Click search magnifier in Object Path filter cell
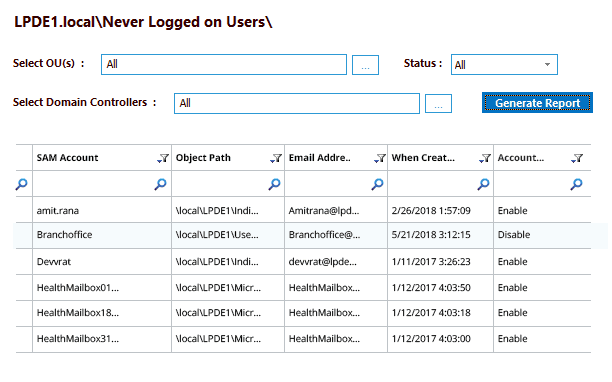This screenshot has width=612, height=382. [274, 184]
